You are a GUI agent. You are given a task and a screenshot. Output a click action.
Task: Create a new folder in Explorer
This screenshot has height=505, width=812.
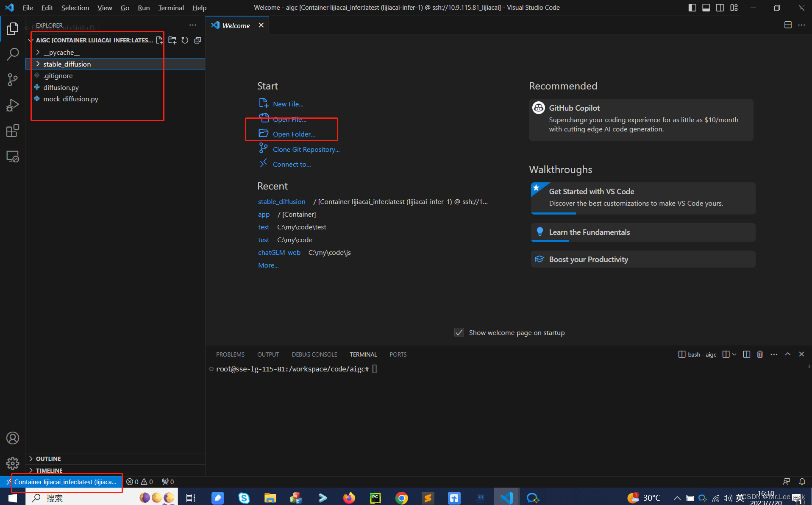point(172,40)
